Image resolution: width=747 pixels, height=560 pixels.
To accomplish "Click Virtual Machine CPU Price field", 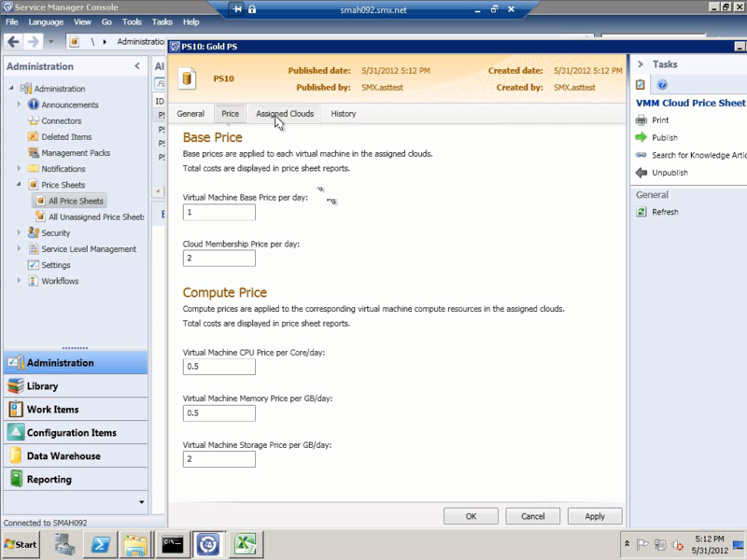I will [219, 367].
